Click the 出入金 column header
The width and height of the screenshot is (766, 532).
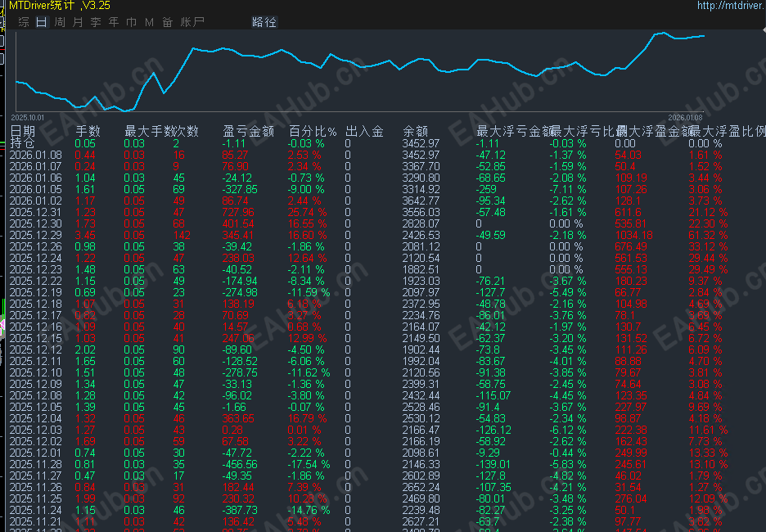click(364, 131)
